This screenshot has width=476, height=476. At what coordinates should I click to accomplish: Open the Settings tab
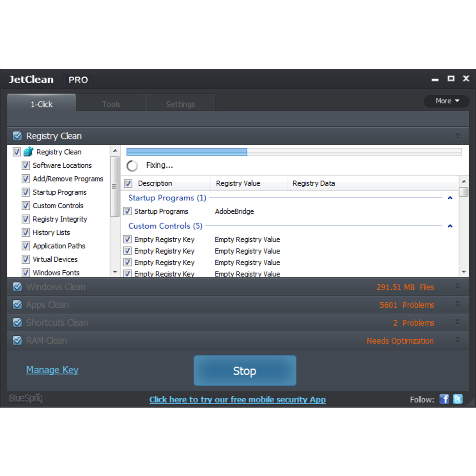(x=181, y=104)
